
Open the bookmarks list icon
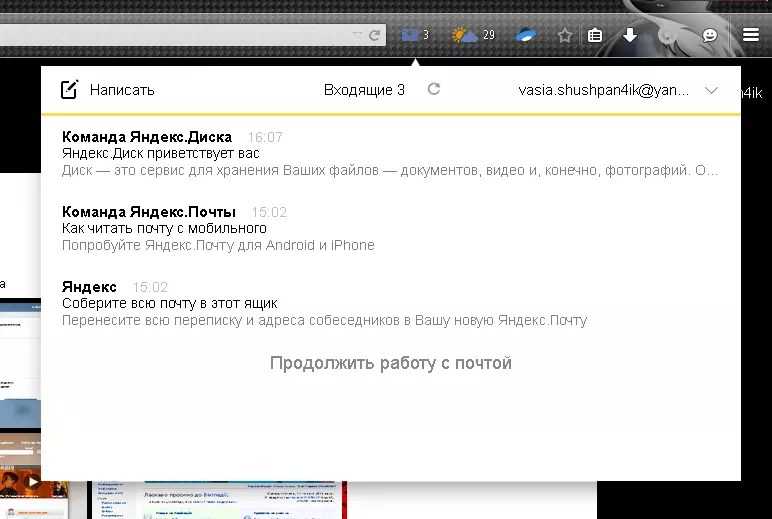coord(595,35)
